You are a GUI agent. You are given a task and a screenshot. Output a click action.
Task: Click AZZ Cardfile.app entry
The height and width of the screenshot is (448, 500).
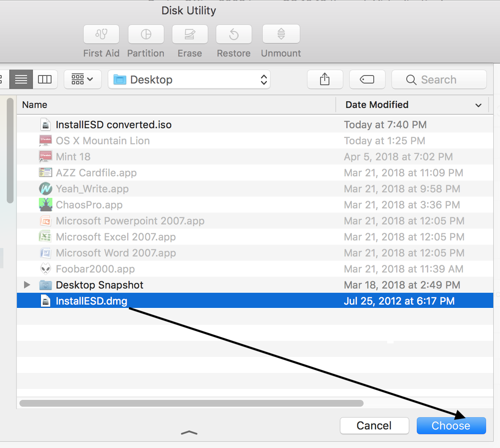click(x=255, y=173)
